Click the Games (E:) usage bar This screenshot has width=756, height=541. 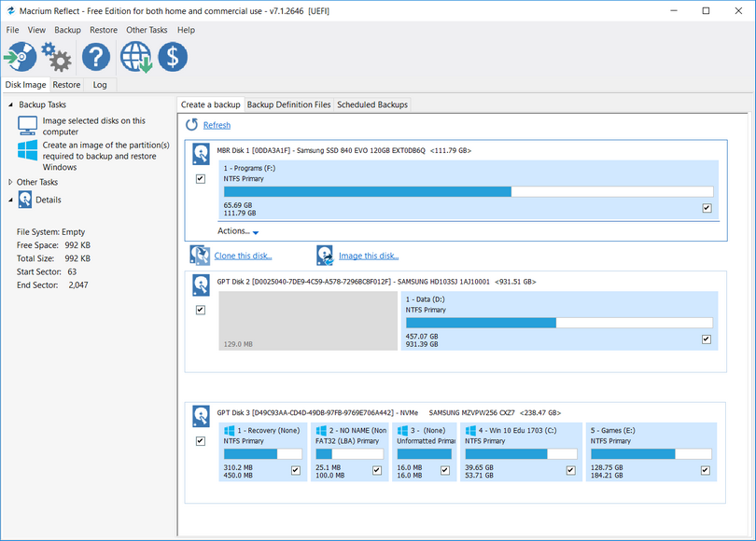click(x=651, y=454)
